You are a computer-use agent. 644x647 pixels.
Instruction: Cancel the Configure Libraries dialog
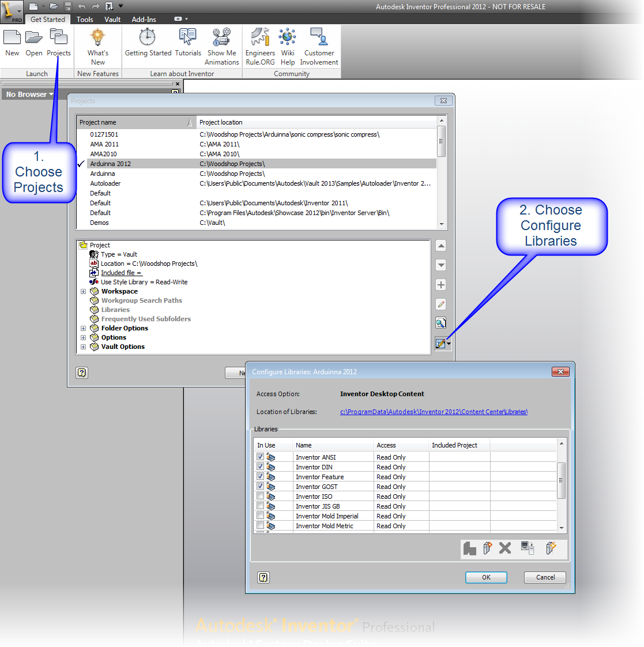click(x=545, y=577)
